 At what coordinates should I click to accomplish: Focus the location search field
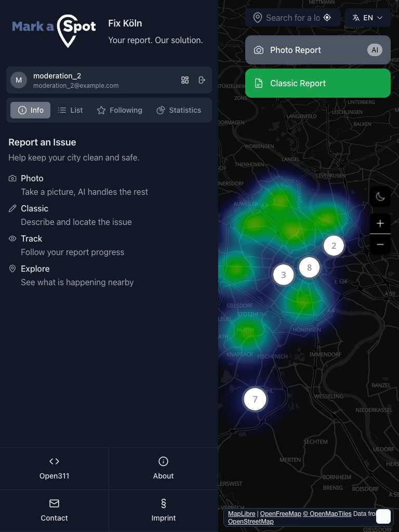tap(292, 18)
